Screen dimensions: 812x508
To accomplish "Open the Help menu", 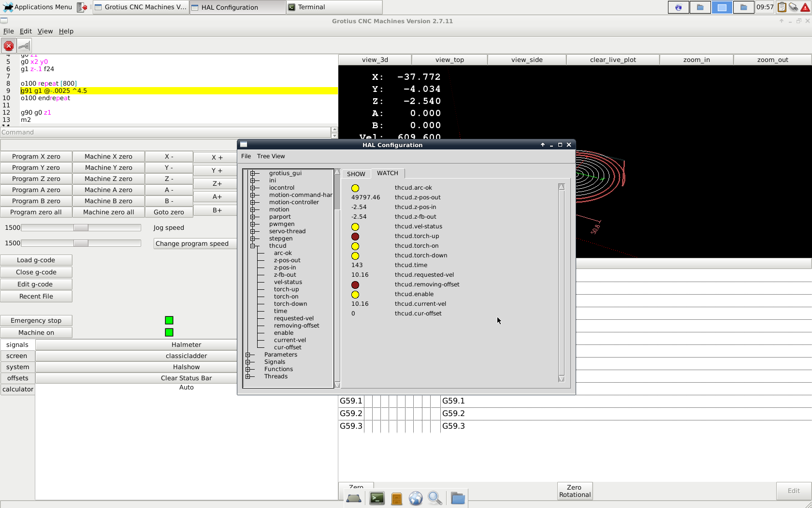I will point(66,31).
